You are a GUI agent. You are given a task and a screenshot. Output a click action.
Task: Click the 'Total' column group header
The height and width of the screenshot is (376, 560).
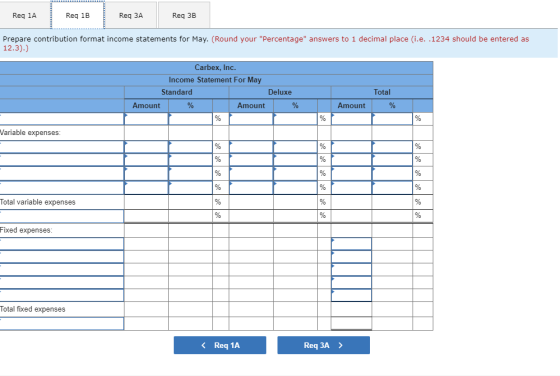[382, 92]
